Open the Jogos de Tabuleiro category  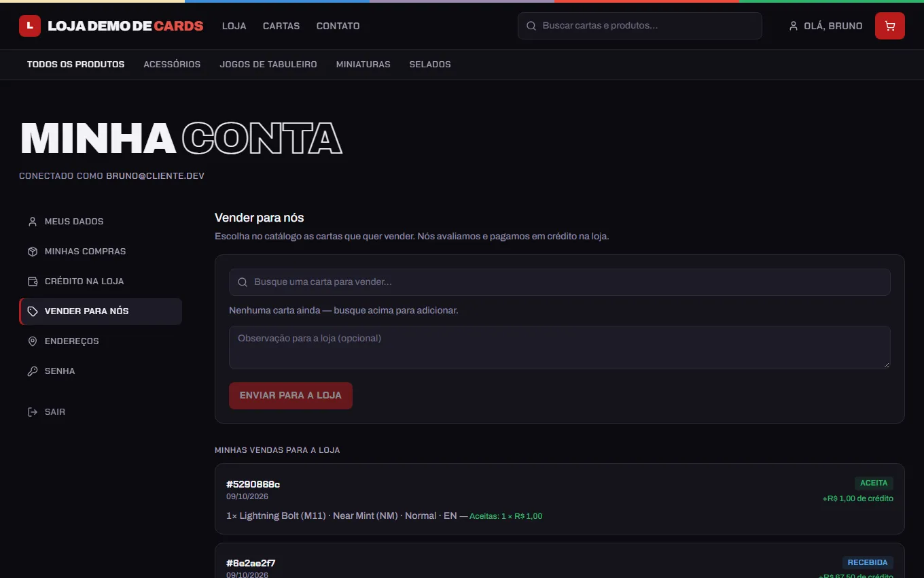[268, 65]
